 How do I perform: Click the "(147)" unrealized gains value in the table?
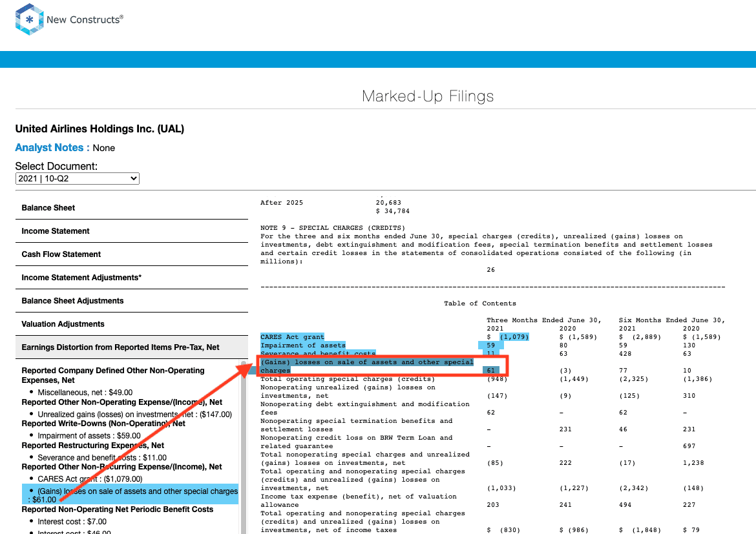pos(497,396)
